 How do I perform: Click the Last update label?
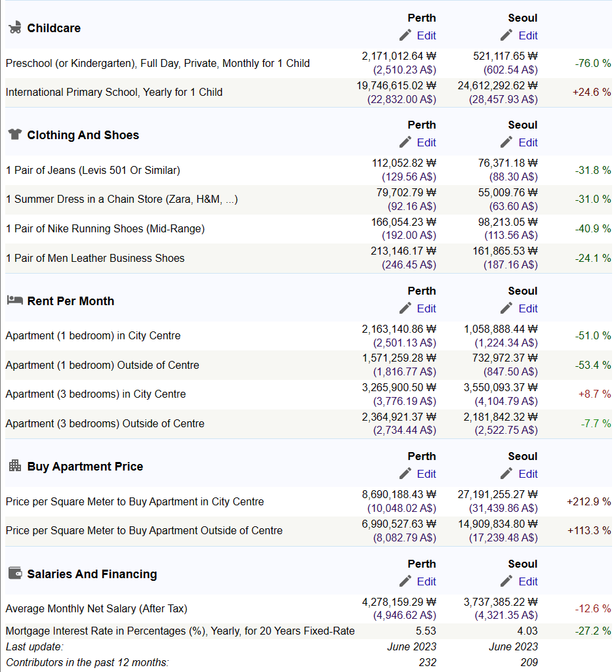tap(34, 646)
